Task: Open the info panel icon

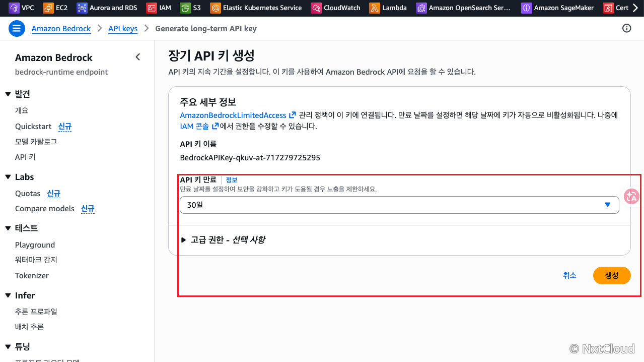Action: 627,28
